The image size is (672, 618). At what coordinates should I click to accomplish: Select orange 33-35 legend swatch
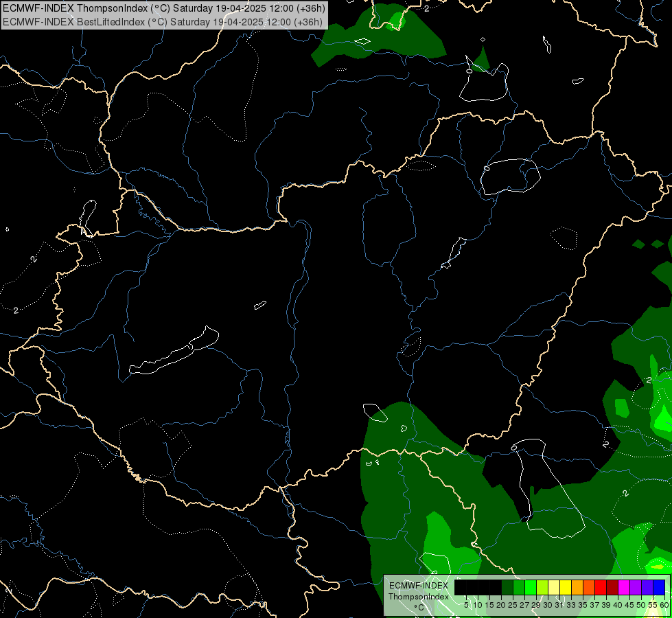[x=577, y=587]
